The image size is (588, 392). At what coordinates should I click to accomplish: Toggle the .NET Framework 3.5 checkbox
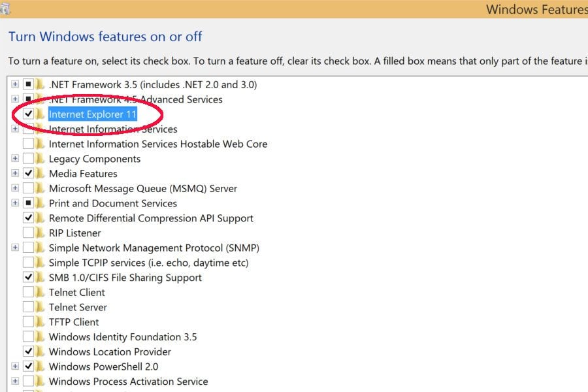pyautogui.click(x=29, y=84)
